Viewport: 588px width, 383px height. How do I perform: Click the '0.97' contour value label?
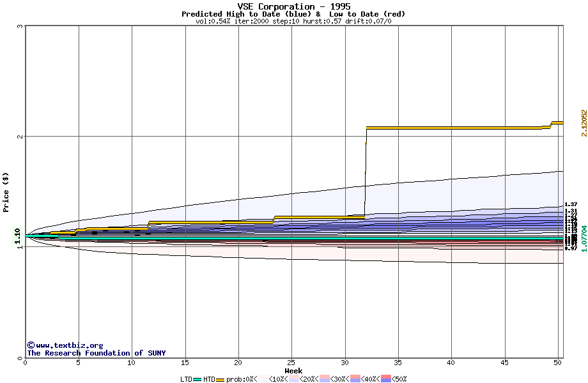571,248
